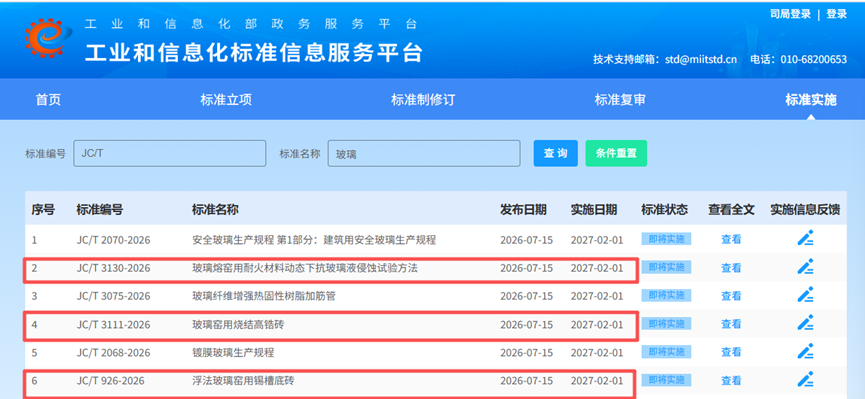865x399 pixels.
Task: Click name 玻璃窑用烧结高锆砖
Action: pos(238,324)
